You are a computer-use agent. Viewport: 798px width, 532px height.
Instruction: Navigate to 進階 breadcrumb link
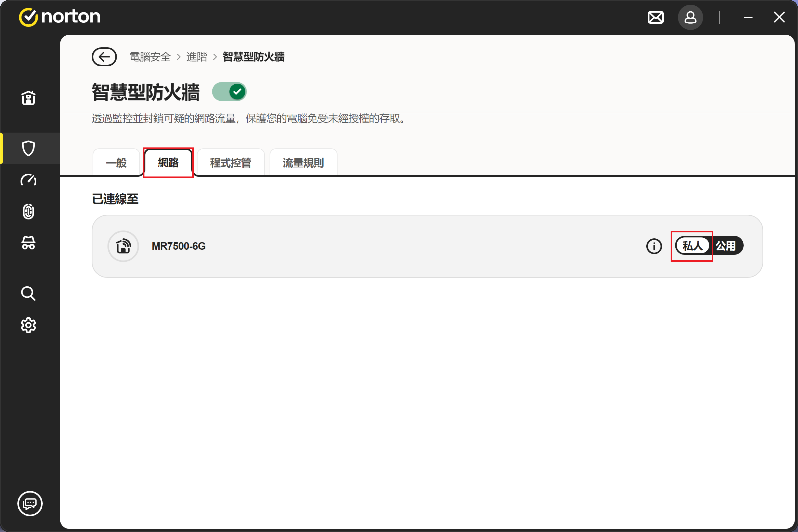[197, 57]
